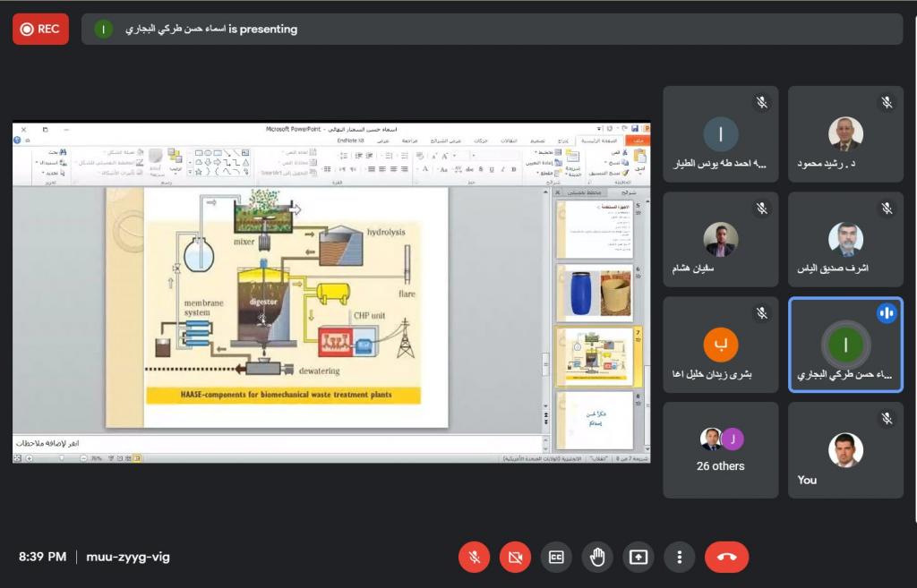The width and height of the screenshot is (917, 588).
Task: Click muted mic icon on سفيان هشام tile
Action: tap(761, 209)
